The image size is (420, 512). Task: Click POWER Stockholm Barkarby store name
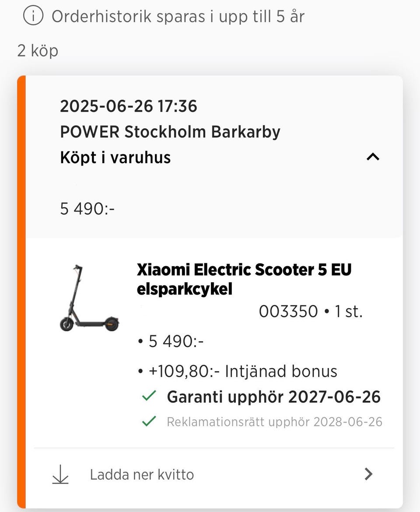coord(170,132)
